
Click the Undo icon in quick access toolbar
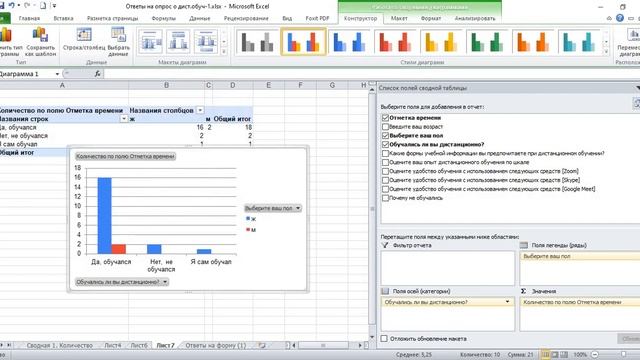point(12,6)
